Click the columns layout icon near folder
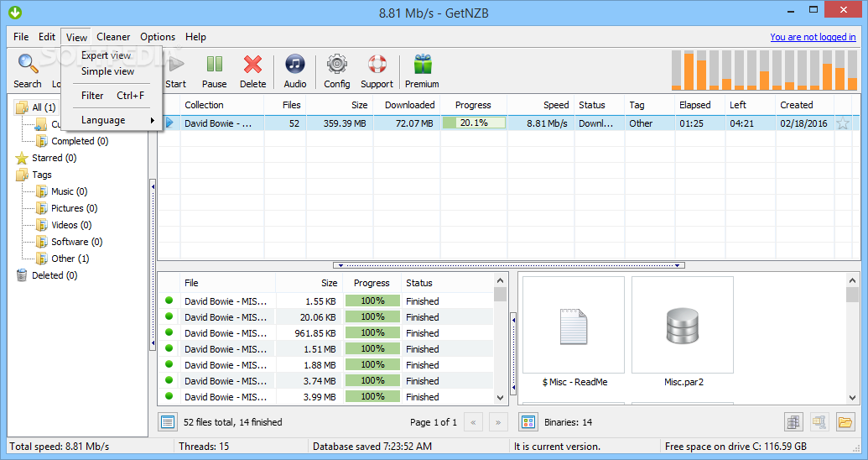The height and width of the screenshot is (460, 868). pos(793,422)
